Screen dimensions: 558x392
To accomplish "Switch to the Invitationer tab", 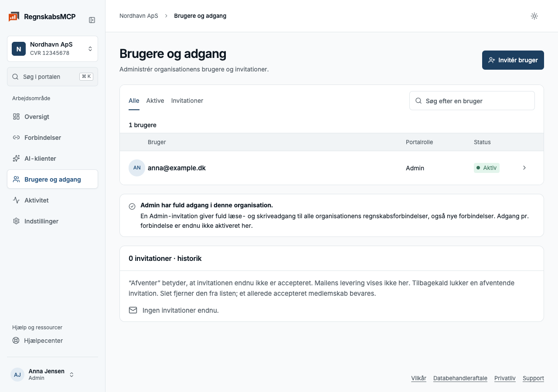I will (x=187, y=101).
